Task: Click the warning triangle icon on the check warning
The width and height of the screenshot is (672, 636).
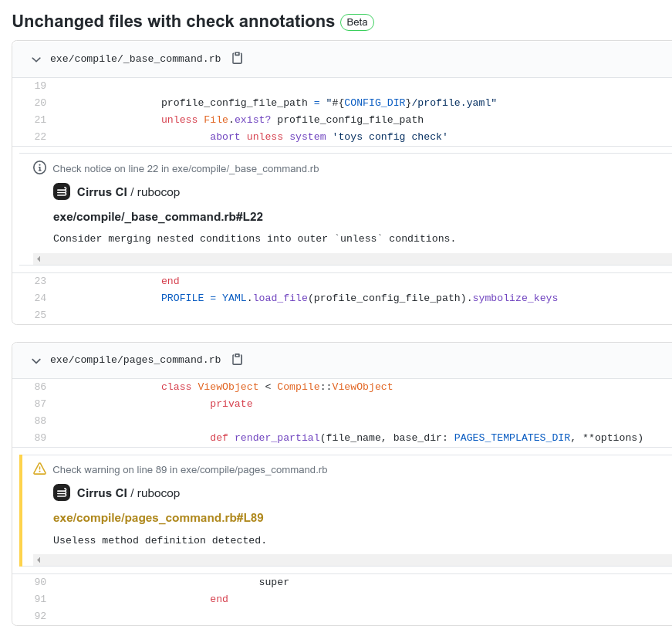Action: coord(39,469)
